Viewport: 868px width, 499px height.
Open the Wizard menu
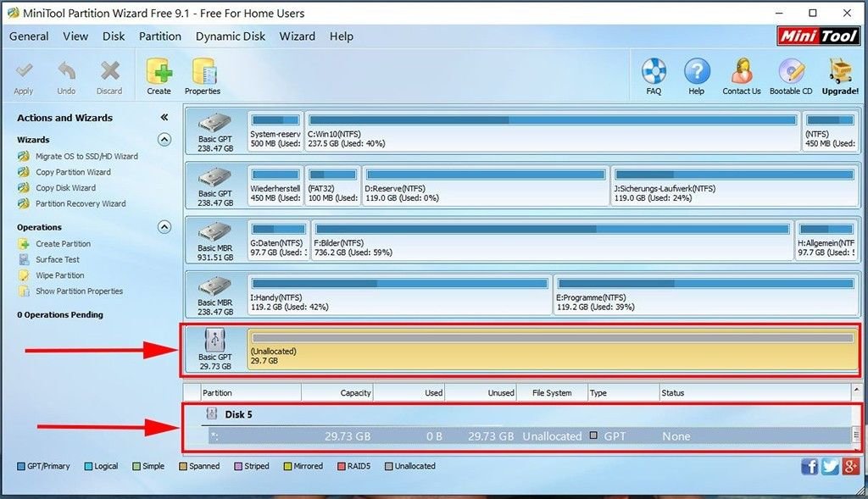tap(298, 36)
